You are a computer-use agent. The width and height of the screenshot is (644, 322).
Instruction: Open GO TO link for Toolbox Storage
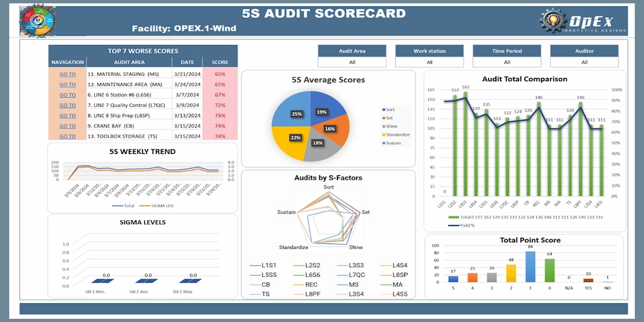[x=68, y=137]
